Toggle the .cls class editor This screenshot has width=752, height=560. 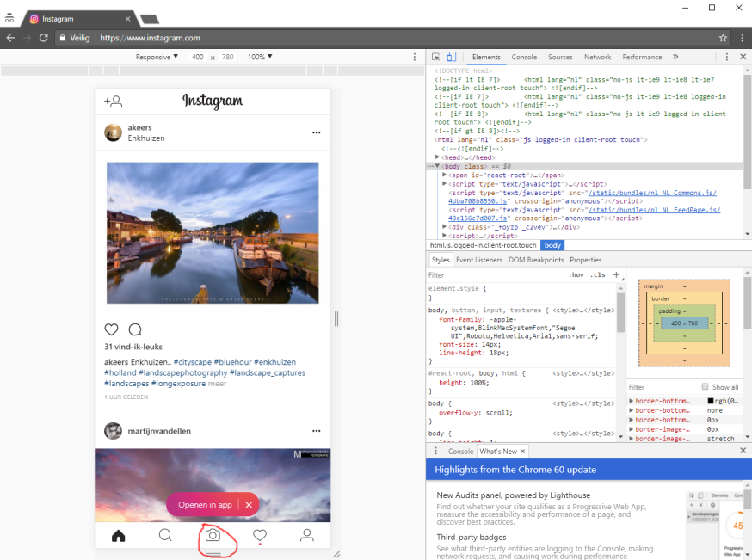click(x=598, y=274)
